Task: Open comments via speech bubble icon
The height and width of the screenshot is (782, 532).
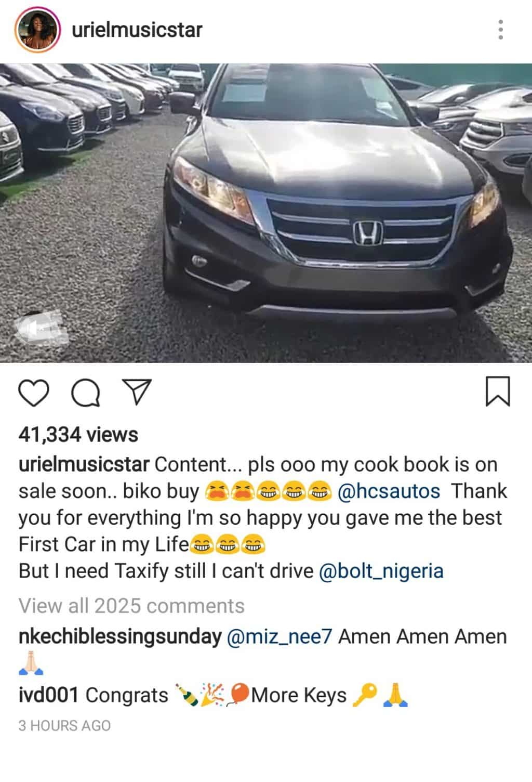Action: coord(86,392)
